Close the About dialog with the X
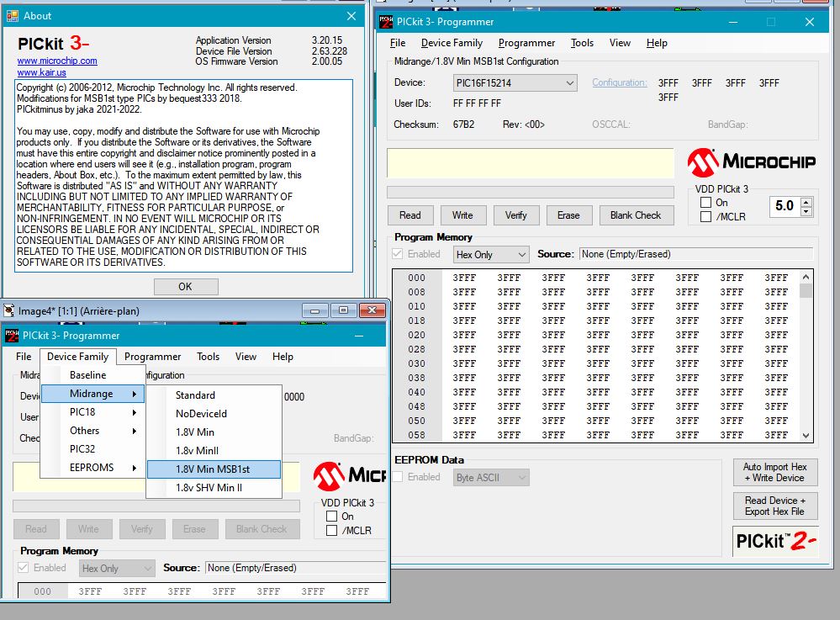 coord(351,16)
